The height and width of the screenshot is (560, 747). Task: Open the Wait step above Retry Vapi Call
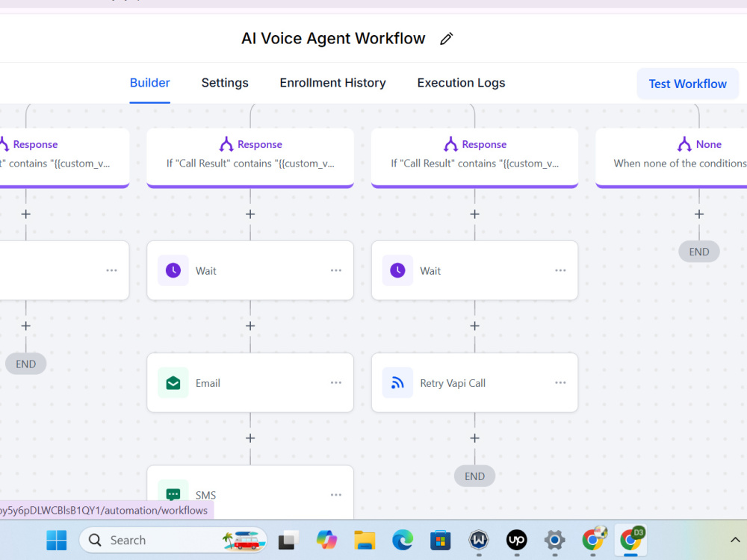(x=474, y=270)
